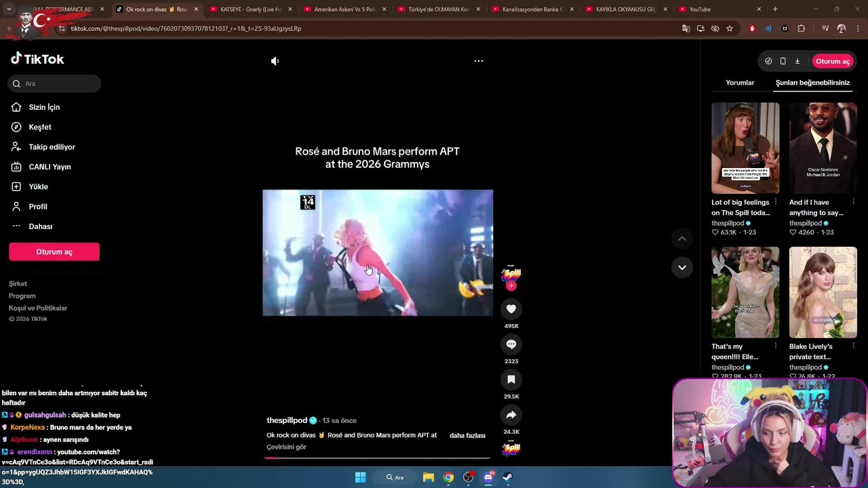868x488 pixels.
Task: Open Windows Start menu on taskbar
Action: pos(360,477)
